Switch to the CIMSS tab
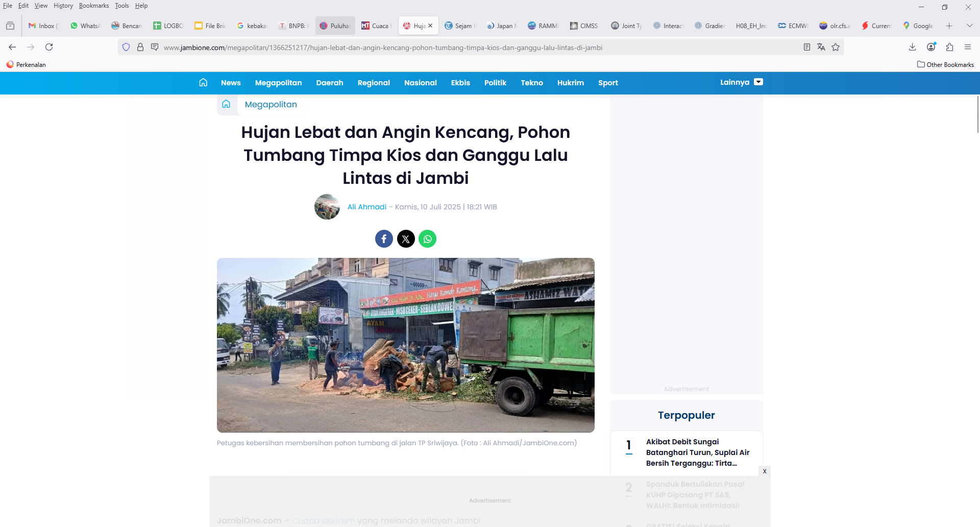Image resolution: width=980 pixels, height=527 pixels. coord(584,26)
